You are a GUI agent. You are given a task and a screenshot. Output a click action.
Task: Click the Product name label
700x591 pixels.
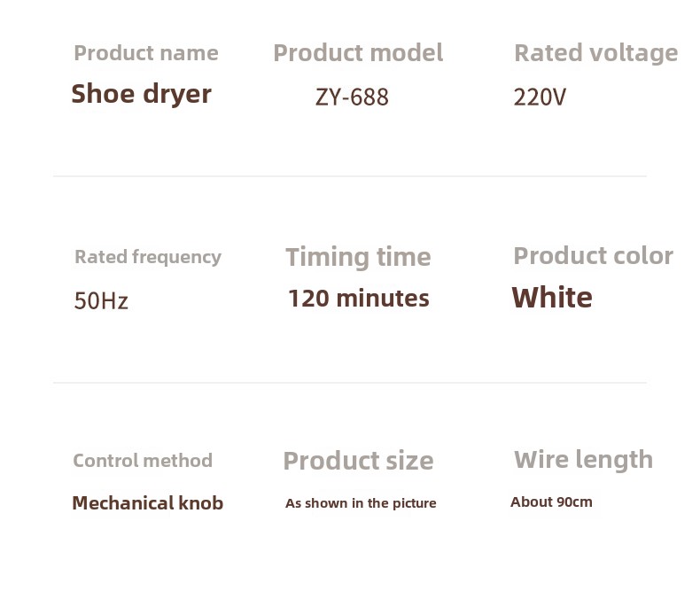click(146, 53)
